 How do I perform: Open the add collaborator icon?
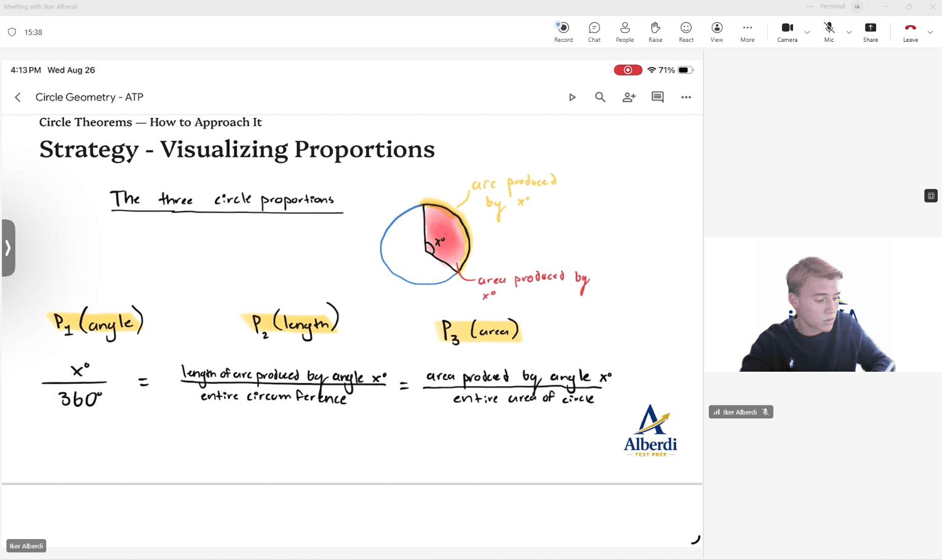pyautogui.click(x=629, y=97)
